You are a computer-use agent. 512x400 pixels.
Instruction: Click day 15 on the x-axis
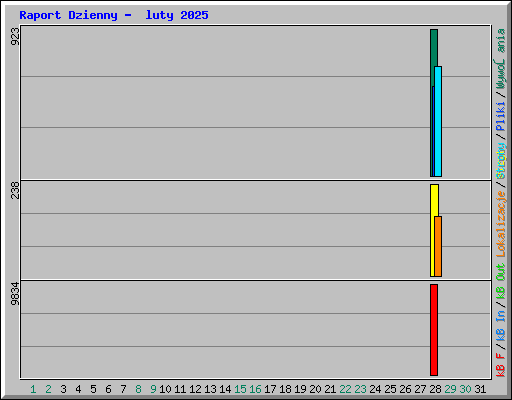coord(240,389)
